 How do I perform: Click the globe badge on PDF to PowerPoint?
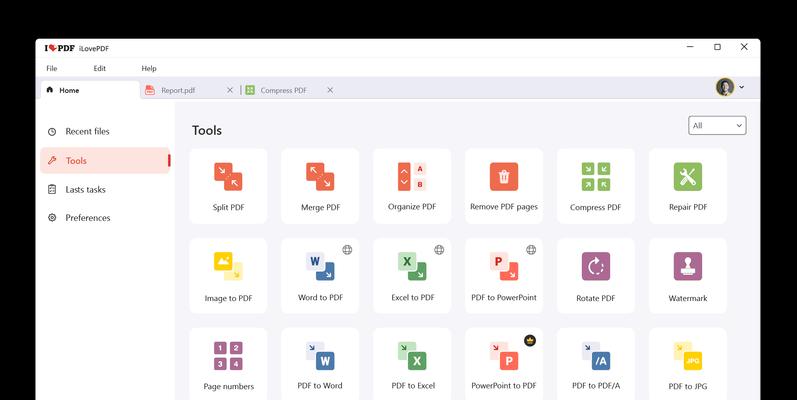(x=531, y=250)
